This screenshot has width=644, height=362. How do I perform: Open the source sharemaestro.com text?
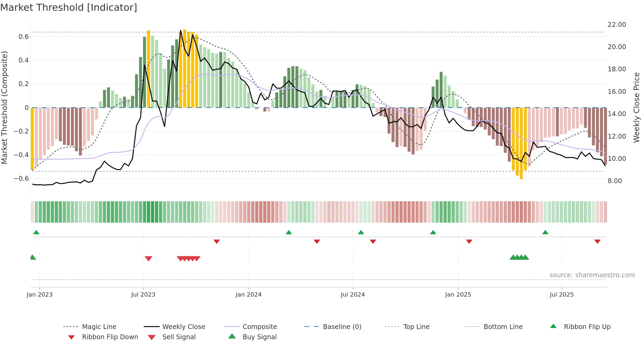592,275
